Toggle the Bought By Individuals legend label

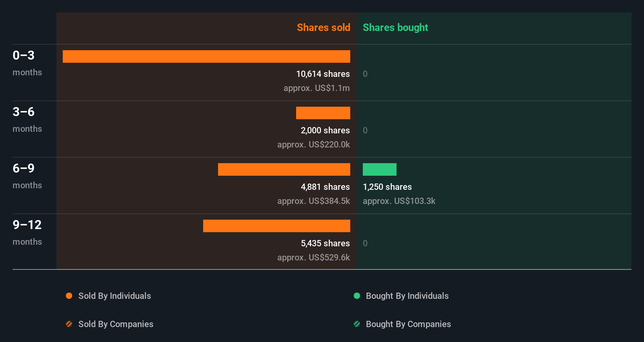[407, 296]
